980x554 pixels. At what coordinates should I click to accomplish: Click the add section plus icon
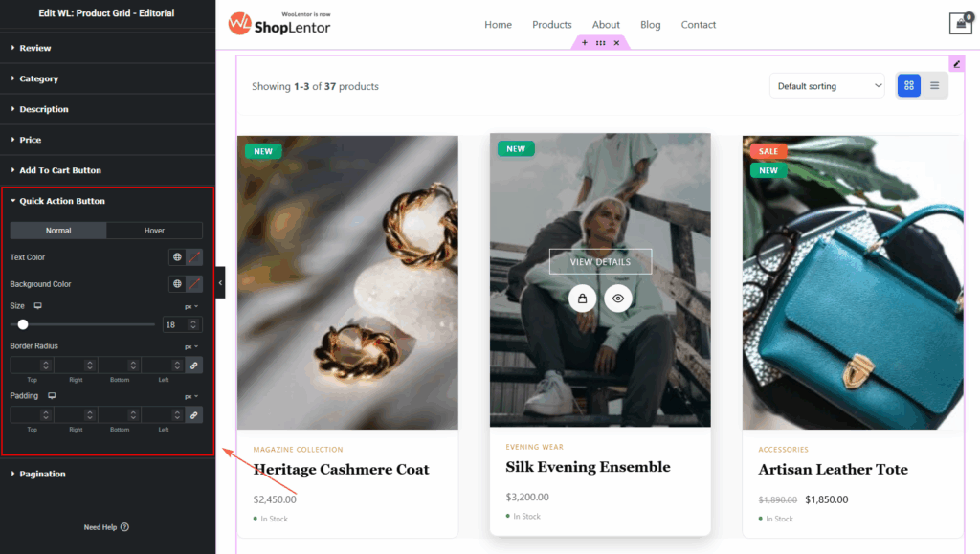[x=585, y=42]
